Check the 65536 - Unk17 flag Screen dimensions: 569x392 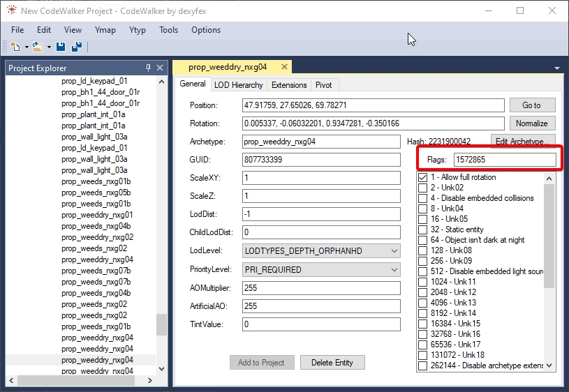[x=422, y=345]
